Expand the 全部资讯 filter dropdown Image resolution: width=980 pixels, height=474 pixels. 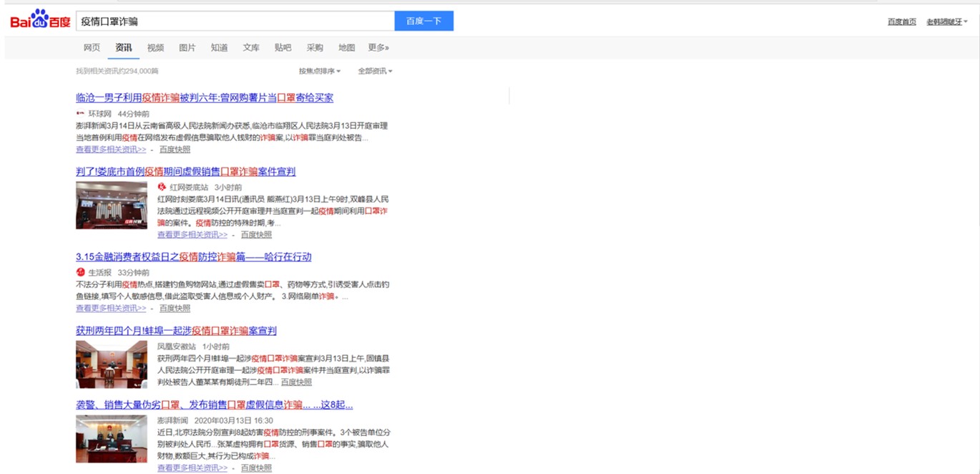(x=375, y=71)
